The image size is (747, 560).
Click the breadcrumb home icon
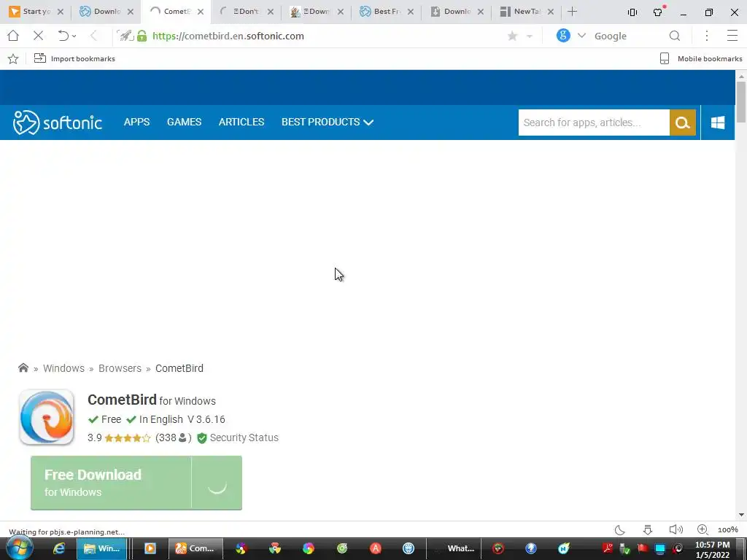(x=23, y=367)
